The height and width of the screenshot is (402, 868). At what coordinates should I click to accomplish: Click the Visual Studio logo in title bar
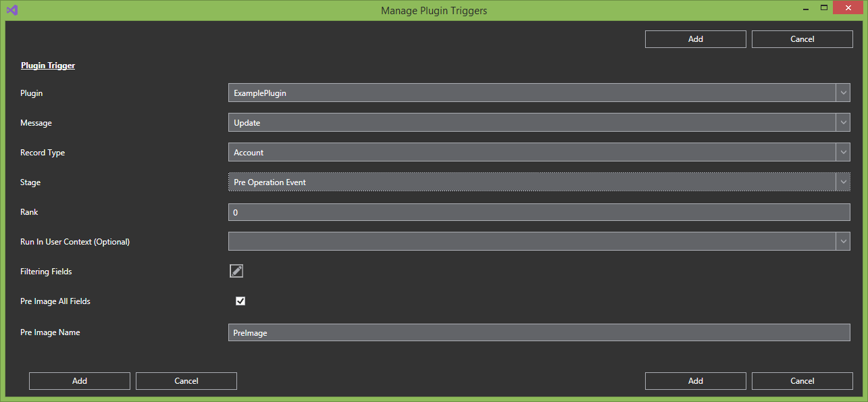(11, 10)
